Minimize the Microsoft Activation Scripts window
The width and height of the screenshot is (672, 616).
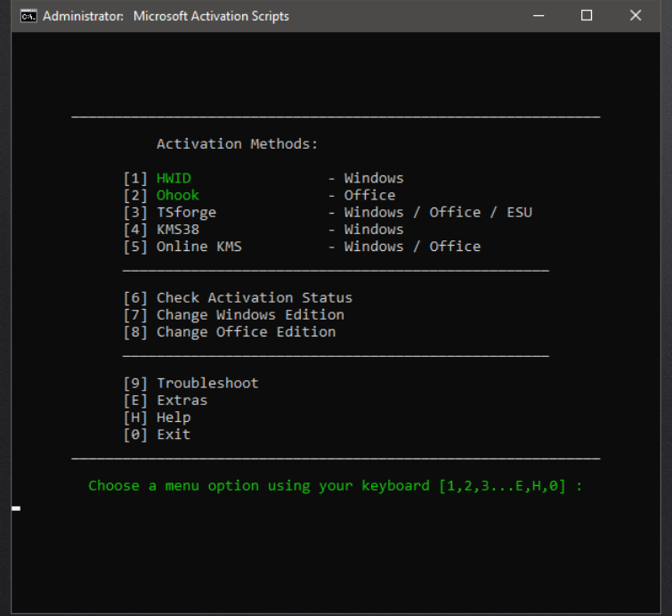[538, 16]
